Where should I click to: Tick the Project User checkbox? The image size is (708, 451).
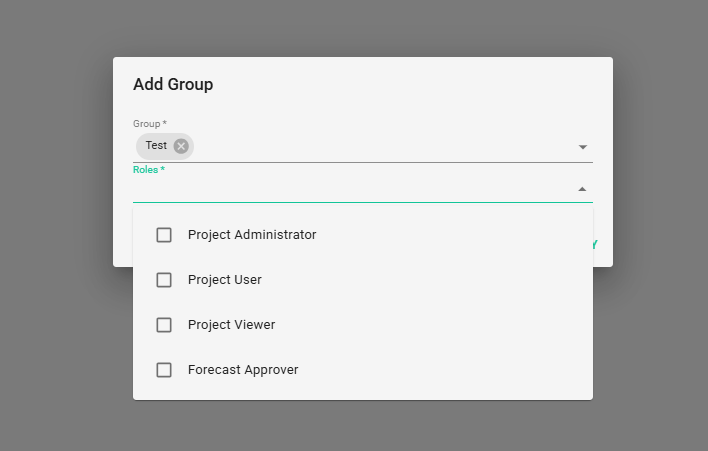[x=164, y=280]
